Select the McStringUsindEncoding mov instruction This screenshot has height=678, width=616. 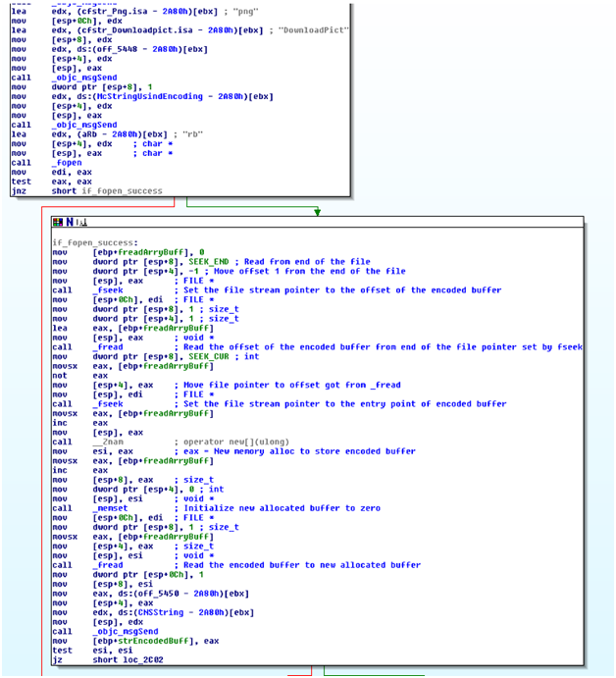click(142, 97)
